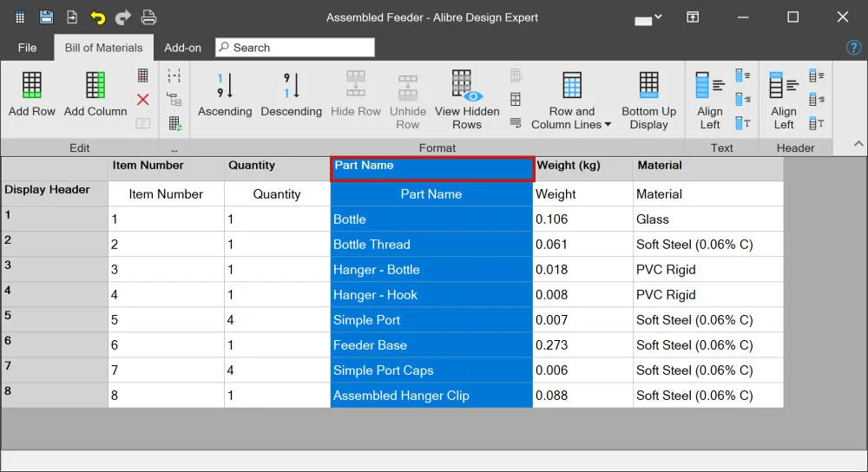Toggle View Hidden Rows
This screenshot has height=472, width=868.
[x=467, y=100]
